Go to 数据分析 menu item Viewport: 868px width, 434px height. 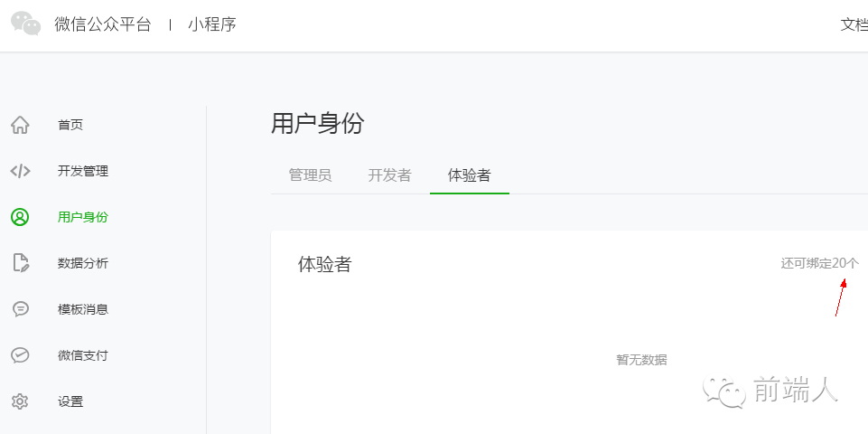83,263
